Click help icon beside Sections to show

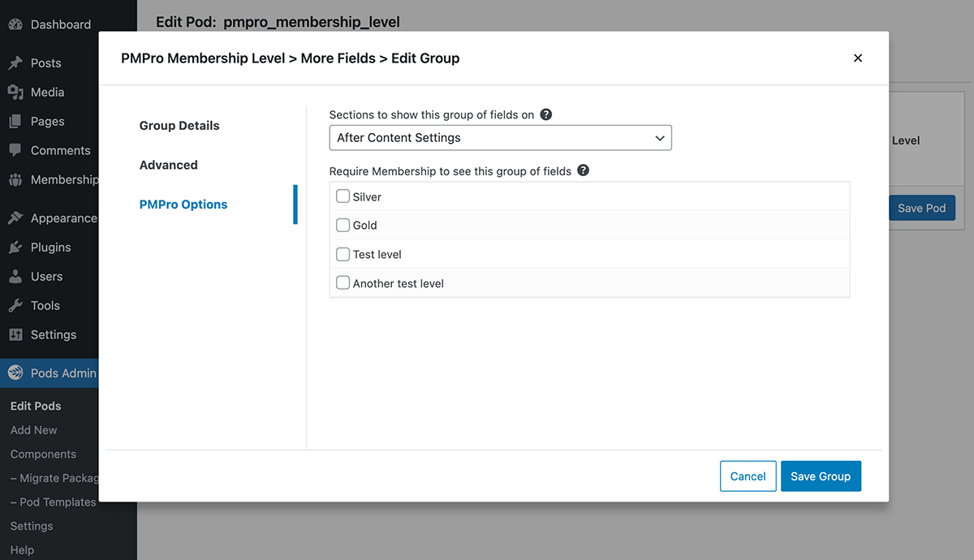pos(545,114)
